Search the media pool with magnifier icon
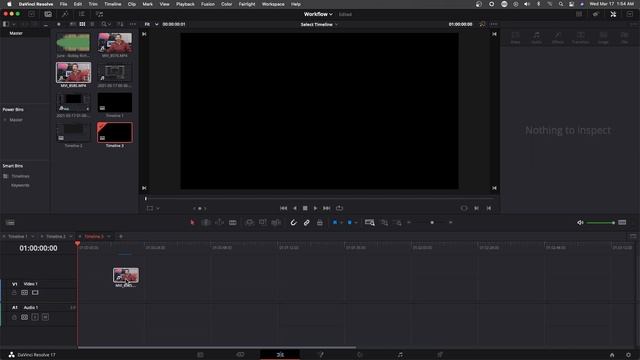Viewport: 640px width, 360px height. (x=104, y=24)
